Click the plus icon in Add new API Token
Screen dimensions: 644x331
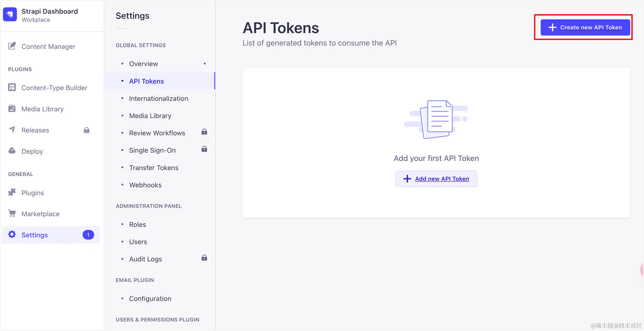tap(407, 179)
